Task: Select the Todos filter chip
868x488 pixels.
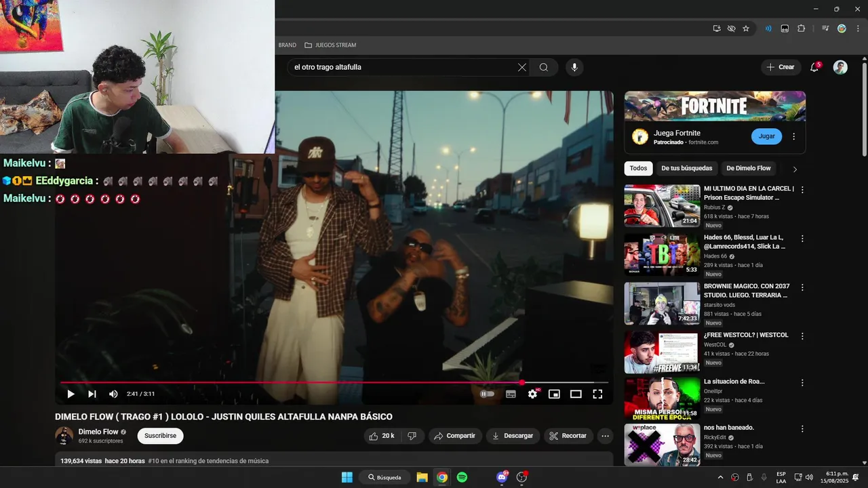Action: click(x=638, y=168)
